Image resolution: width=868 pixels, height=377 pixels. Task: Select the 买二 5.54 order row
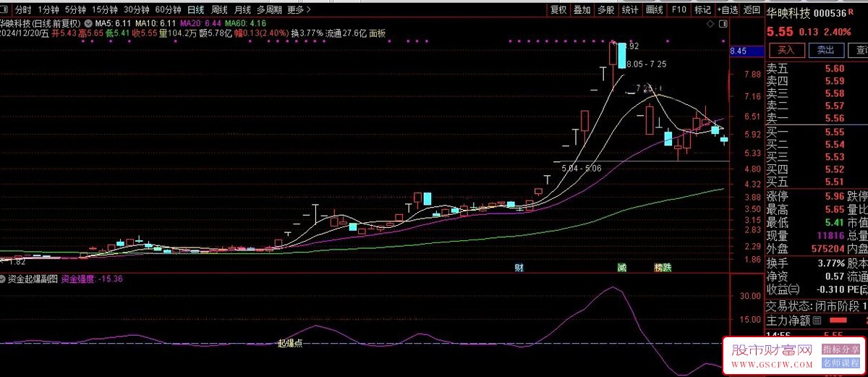coord(817,144)
